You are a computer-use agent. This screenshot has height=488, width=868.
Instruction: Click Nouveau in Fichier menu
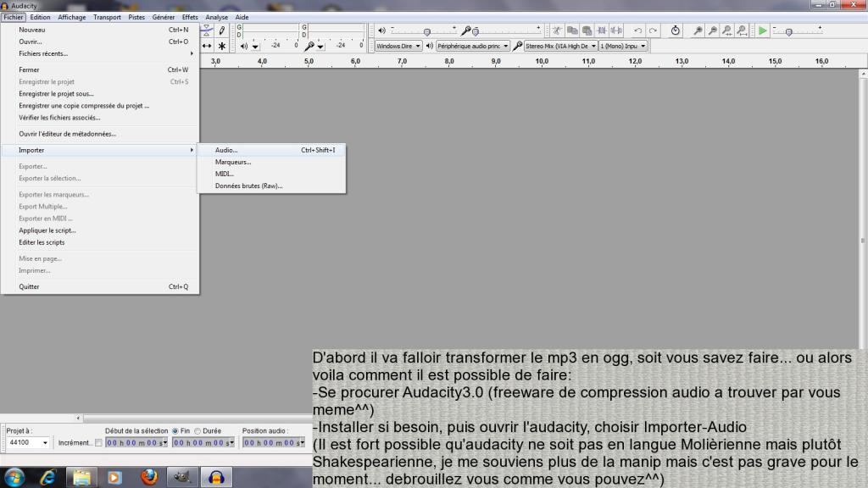(100, 30)
